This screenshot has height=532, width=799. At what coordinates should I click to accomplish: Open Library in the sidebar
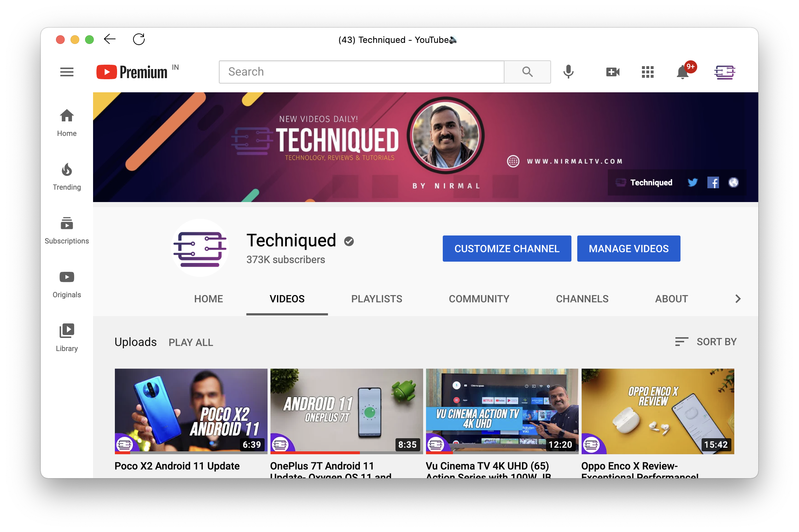pyautogui.click(x=67, y=338)
